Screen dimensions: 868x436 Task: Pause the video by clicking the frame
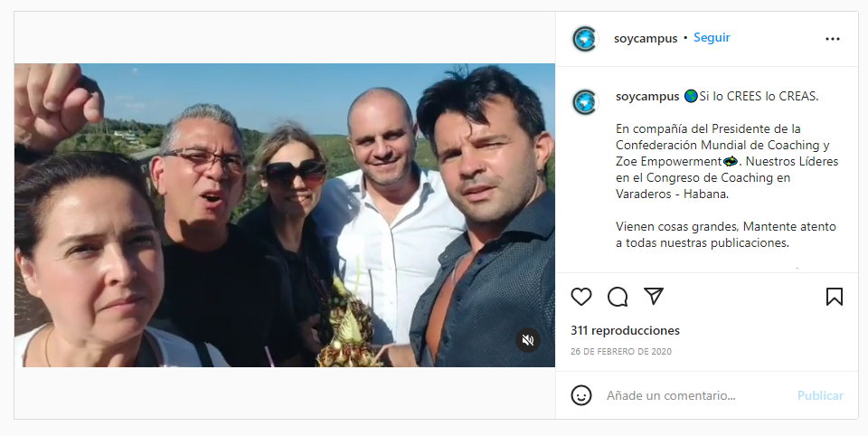(285, 215)
